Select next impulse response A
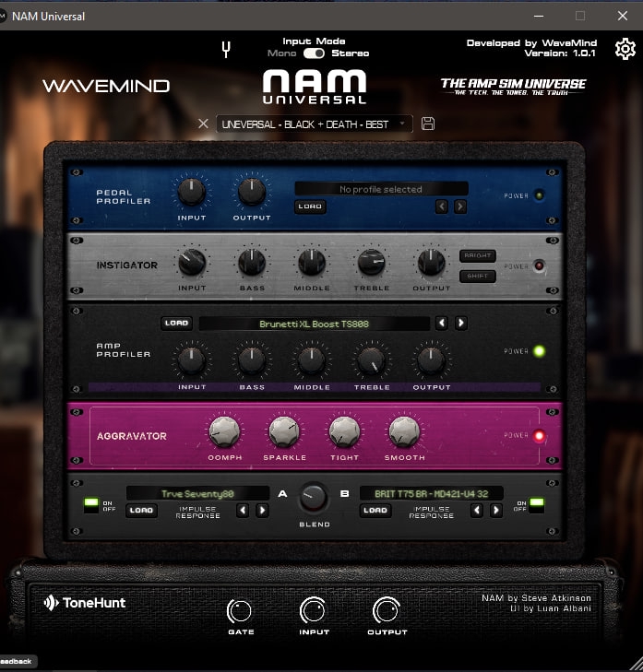The image size is (643, 672). [x=262, y=510]
